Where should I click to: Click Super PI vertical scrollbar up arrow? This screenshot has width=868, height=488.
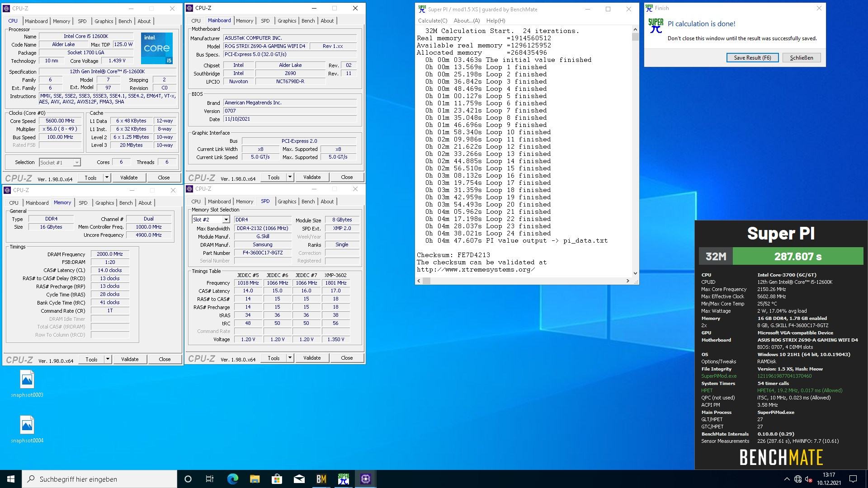635,29
